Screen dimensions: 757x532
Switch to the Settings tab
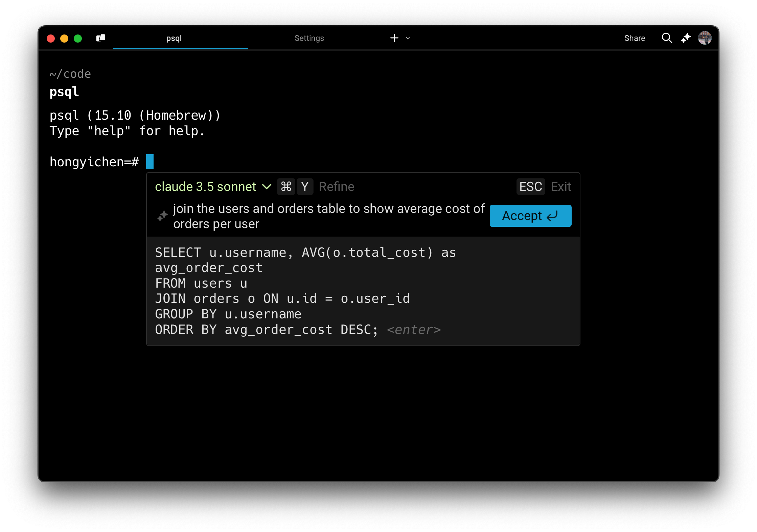[x=309, y=38]
